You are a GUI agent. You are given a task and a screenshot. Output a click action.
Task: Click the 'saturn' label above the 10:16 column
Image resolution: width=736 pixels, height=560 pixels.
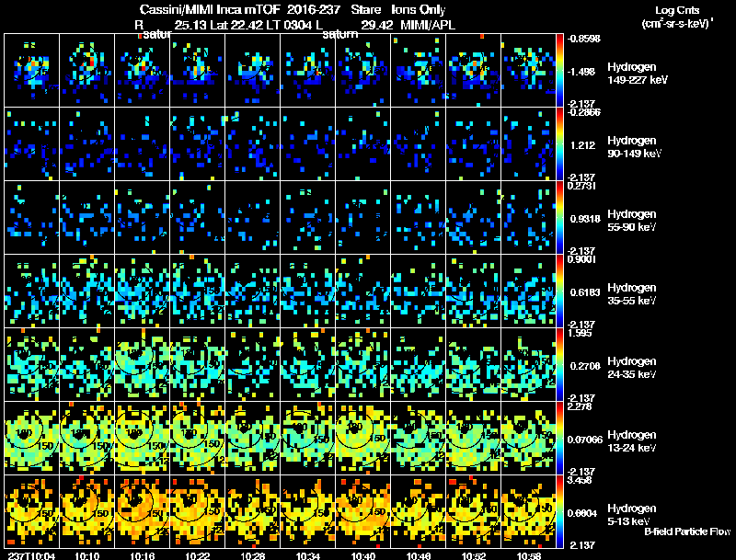tap(156, 34)
